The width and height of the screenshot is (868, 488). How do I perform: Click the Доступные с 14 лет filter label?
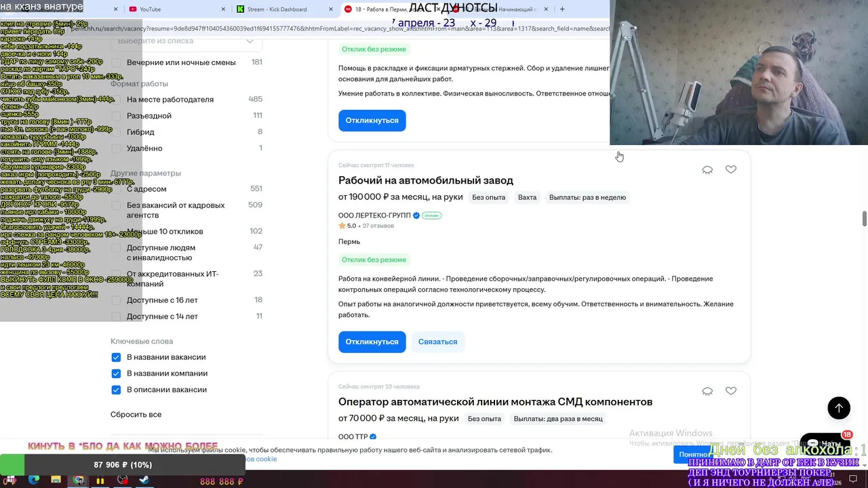point(162,317)
